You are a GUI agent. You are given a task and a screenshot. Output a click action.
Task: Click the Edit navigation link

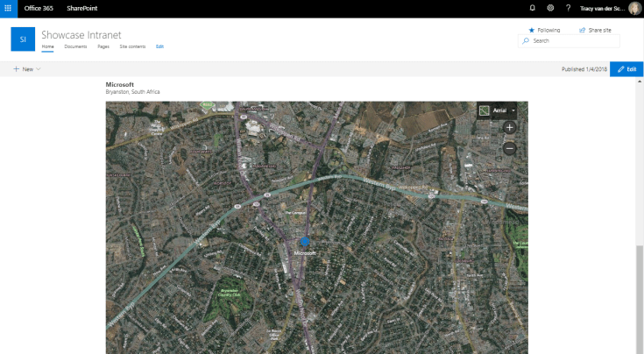pyautogui.click(x=159, y=46)
